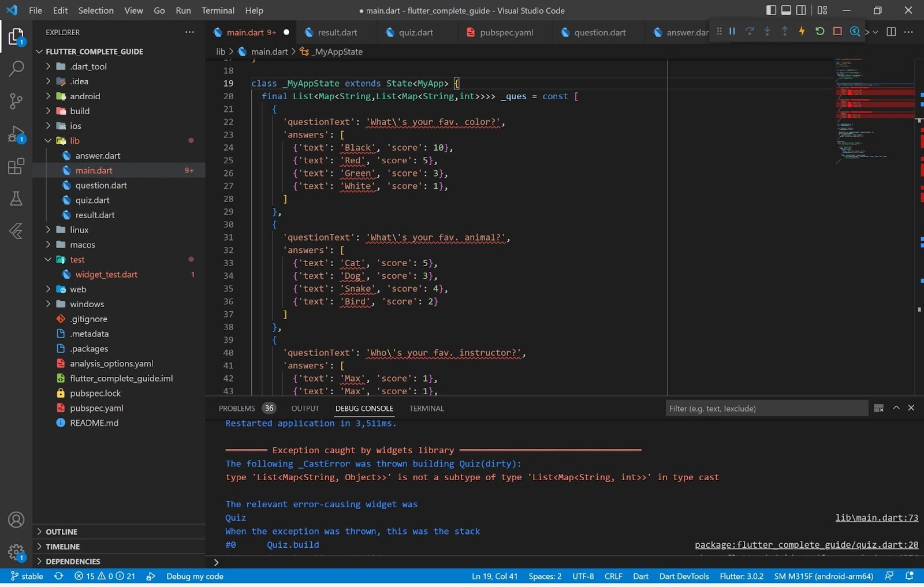Open the Terminal menu

(x=218, y=10)
